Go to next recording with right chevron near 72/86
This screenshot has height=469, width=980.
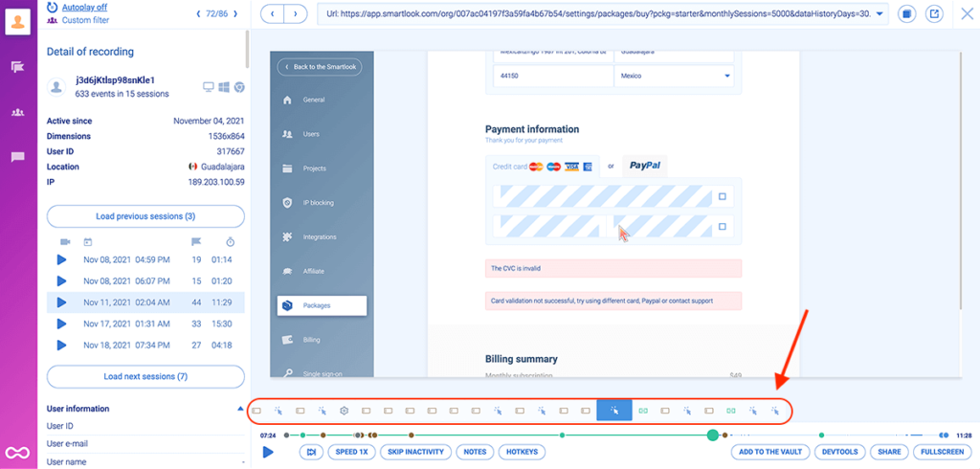point(235,13)
